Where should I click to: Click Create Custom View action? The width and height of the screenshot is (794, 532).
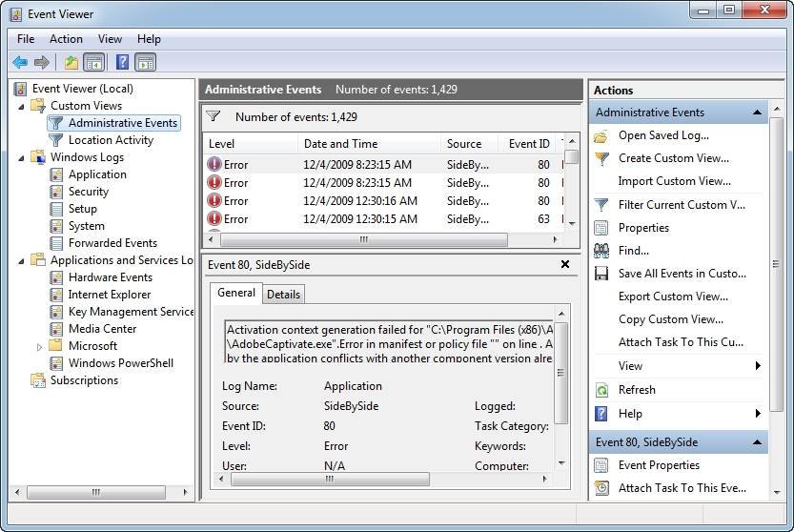pos(673,158)
